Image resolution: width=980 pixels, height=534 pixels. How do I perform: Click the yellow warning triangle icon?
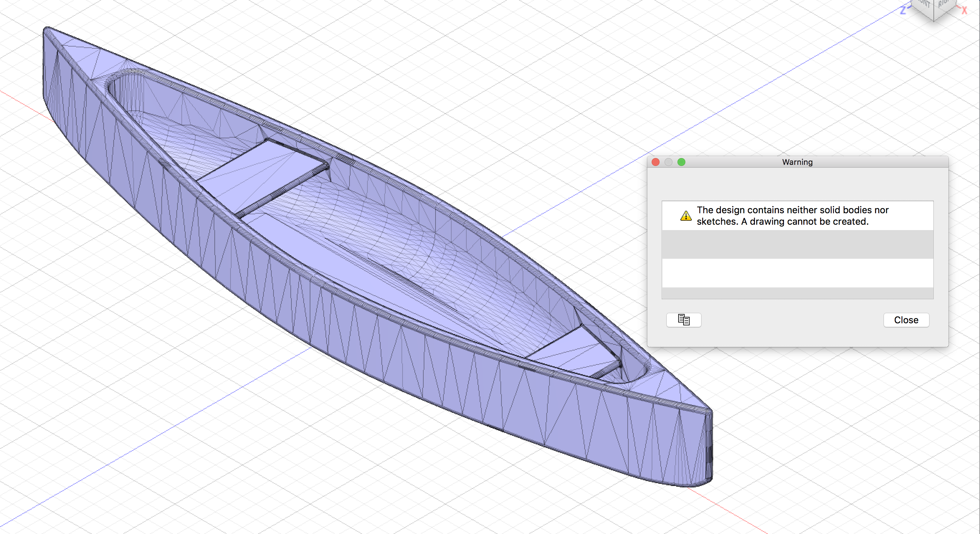point(686,215)
